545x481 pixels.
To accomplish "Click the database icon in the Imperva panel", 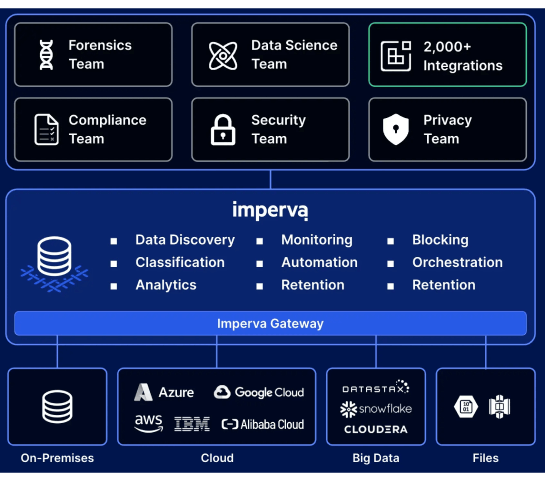I will pos(54,264).
